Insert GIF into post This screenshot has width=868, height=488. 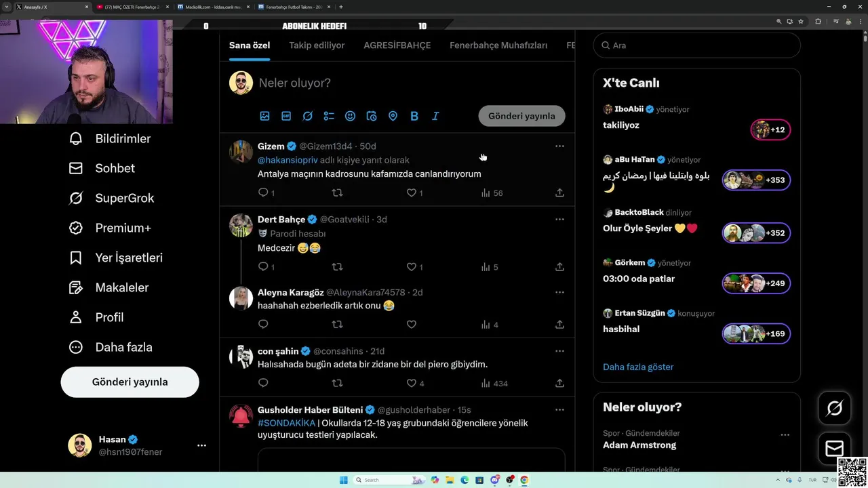(286, 116)
